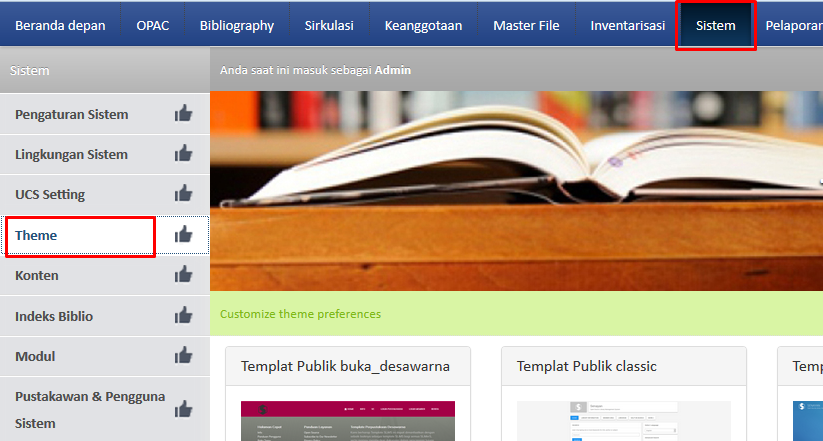Viewport: 823px width, 441px height.
Task: Open Lingkungan Sistem sidebar item
Action: 104,154
